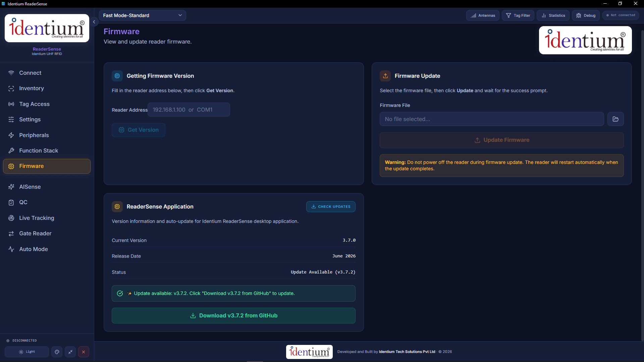Open Gate Reader page
The height and width of the screenshot is (362, 644).
47,234
